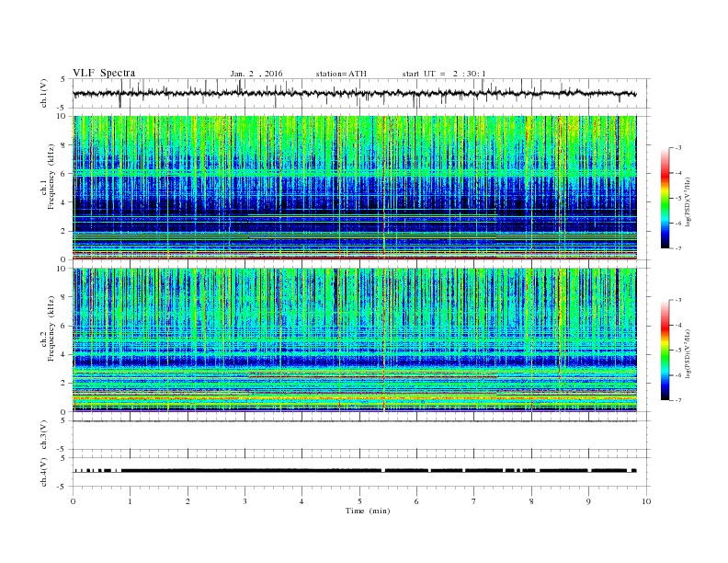The height and width of the screenshot is (563, 728).
Task: Select the date text "Jan. 2 , 2016"
Action: [256, 74]
